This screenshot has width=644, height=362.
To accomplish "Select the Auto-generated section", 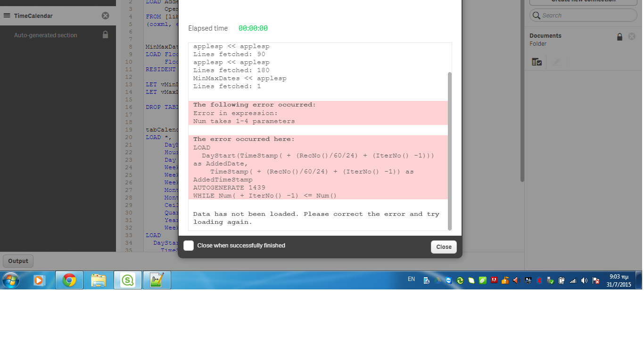I will (58, 35).
